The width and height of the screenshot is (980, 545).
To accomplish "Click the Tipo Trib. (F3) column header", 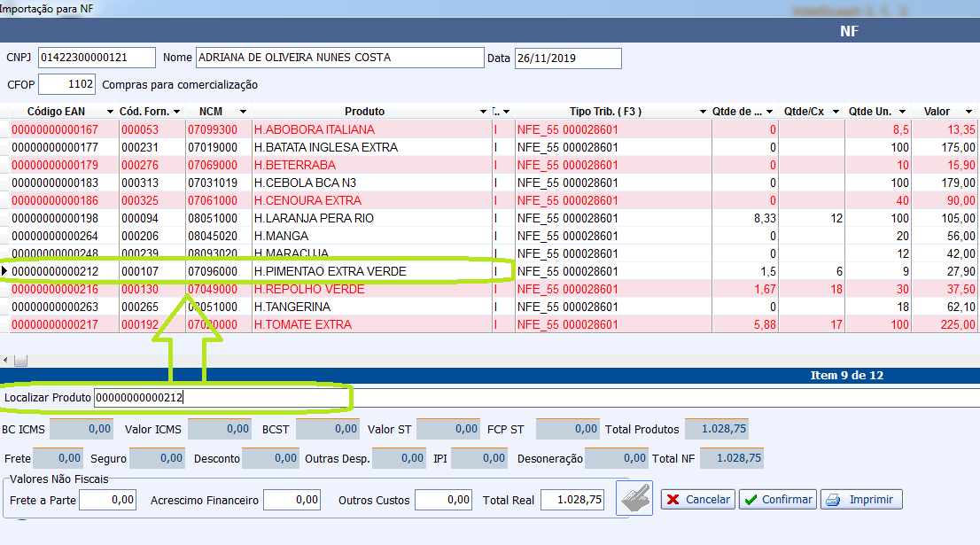I will coord(605,112).
